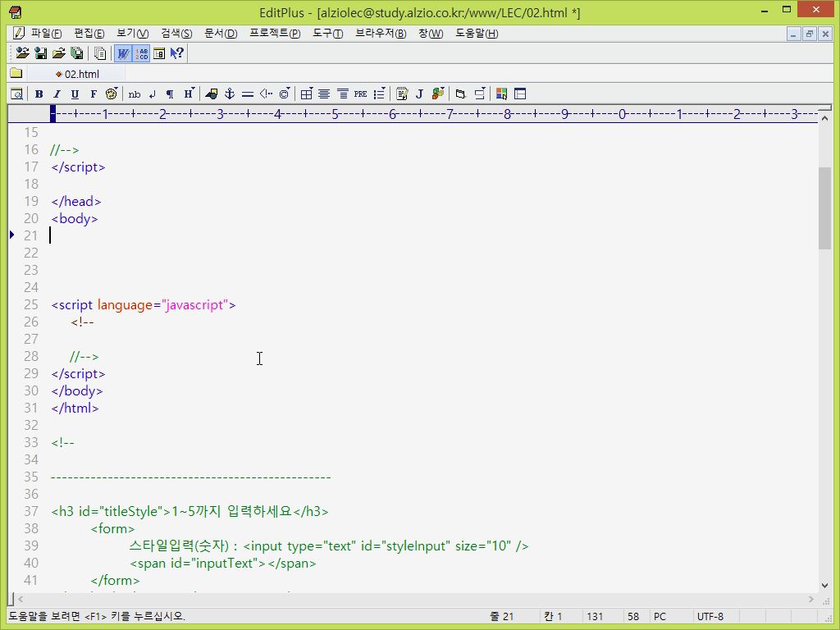This screenshot has height=630, width=840.
Task: Click the copy documents icon in main toolbar
Action: pos(99,53)
